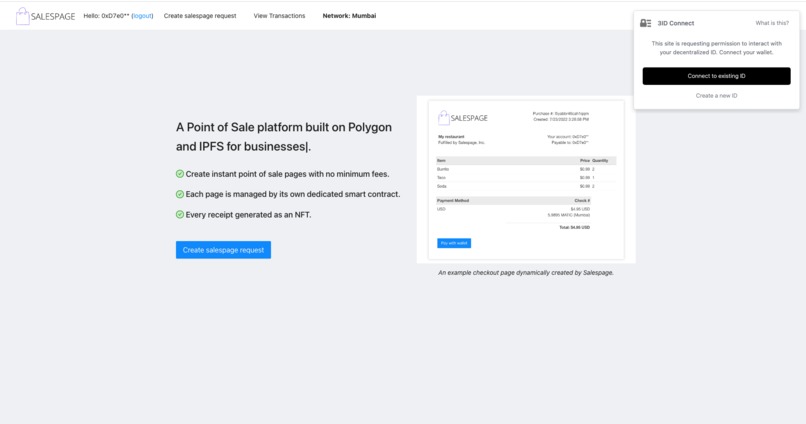The image size is (806, 424).
Task: Open Create salespage request in navbar
Action: [200, 16]
